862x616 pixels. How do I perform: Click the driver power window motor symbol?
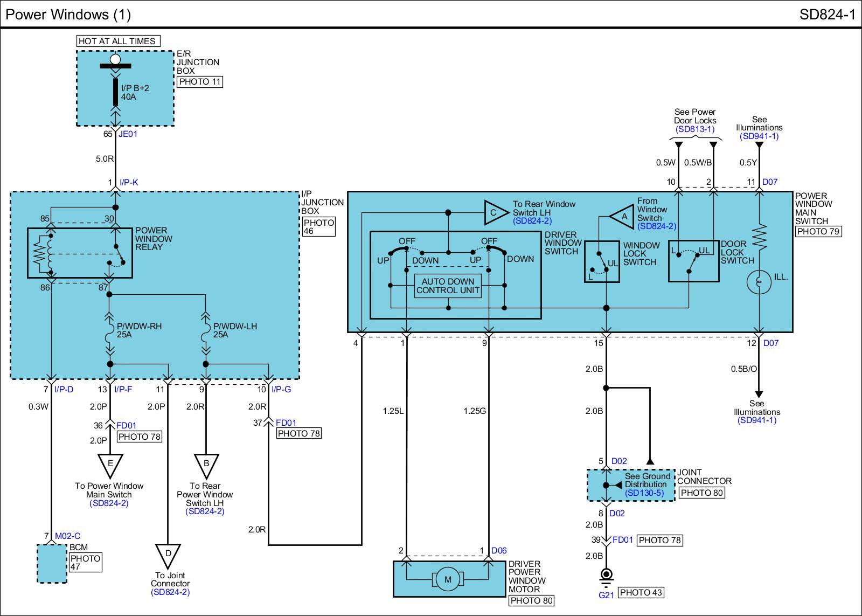[x=447, y=580]
